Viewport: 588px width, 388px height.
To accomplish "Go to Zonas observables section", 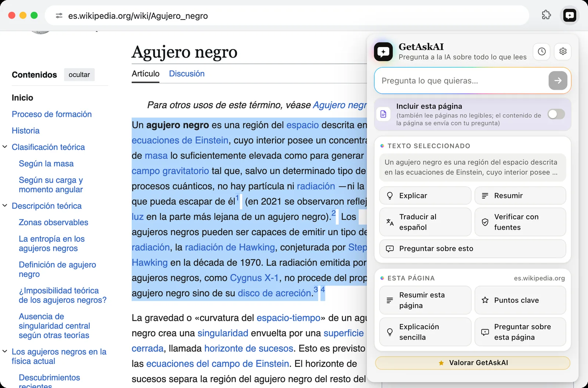I will coord(54,223).
